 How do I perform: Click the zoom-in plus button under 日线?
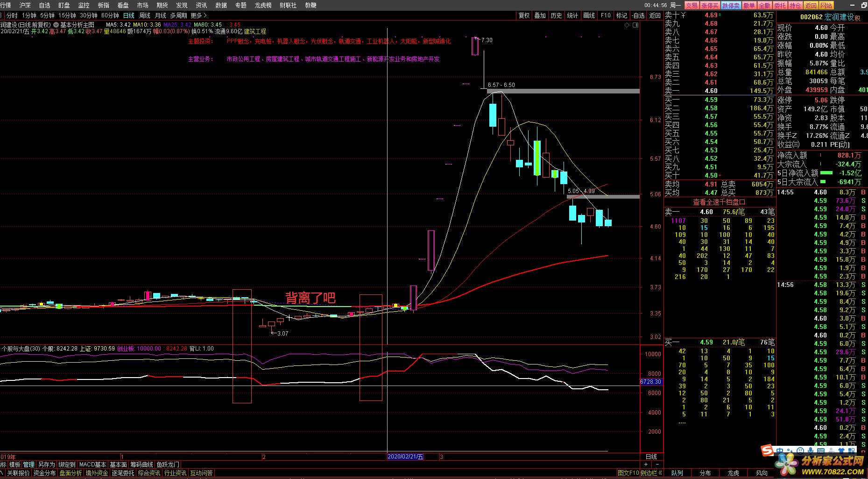pyautogui.click(x=646, y=465)
